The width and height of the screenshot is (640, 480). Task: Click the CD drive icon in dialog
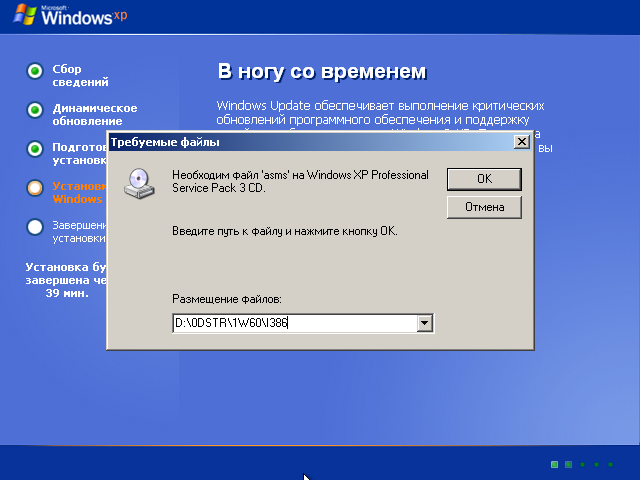pyautogui.click(x=139, y=184)
